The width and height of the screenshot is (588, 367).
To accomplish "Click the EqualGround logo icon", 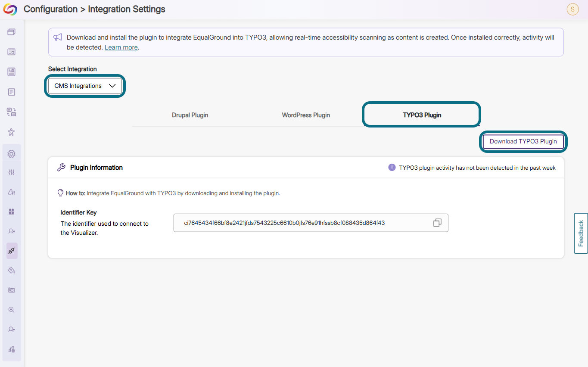I will (x=10, y=9).
